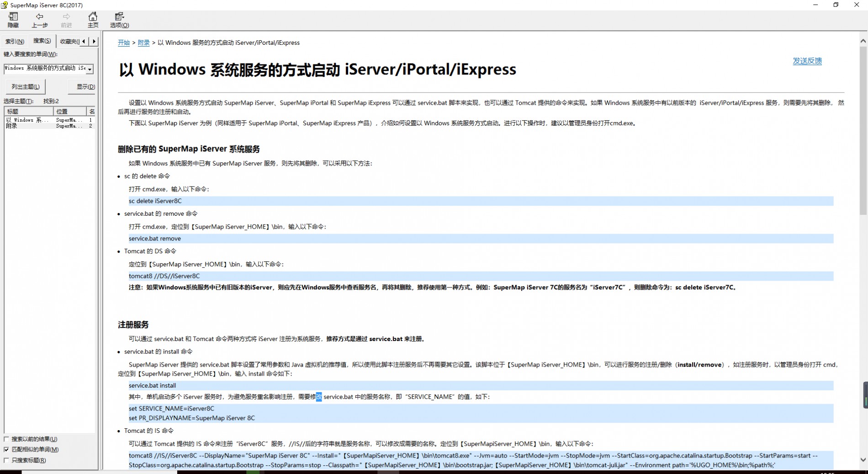Click the '注意：' bold note paragraph
The height and width of the screenshot is (474, 868).
click(433, 288)
